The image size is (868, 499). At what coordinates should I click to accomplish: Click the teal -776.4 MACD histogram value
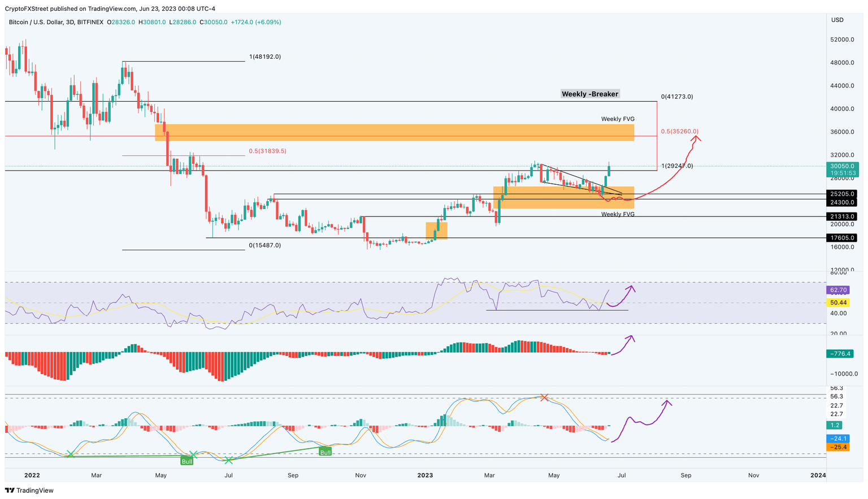[x=840, y=354]
